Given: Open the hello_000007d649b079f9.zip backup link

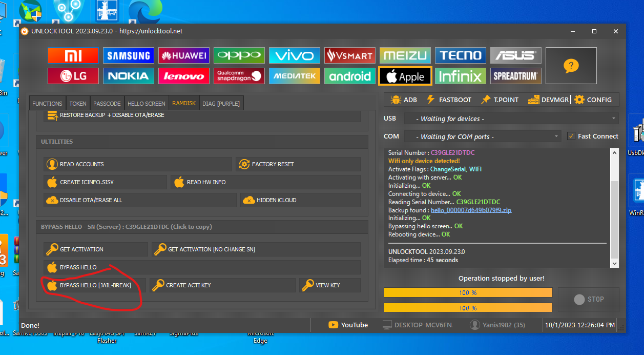Looking at the screenshot, I should point(471,210).
